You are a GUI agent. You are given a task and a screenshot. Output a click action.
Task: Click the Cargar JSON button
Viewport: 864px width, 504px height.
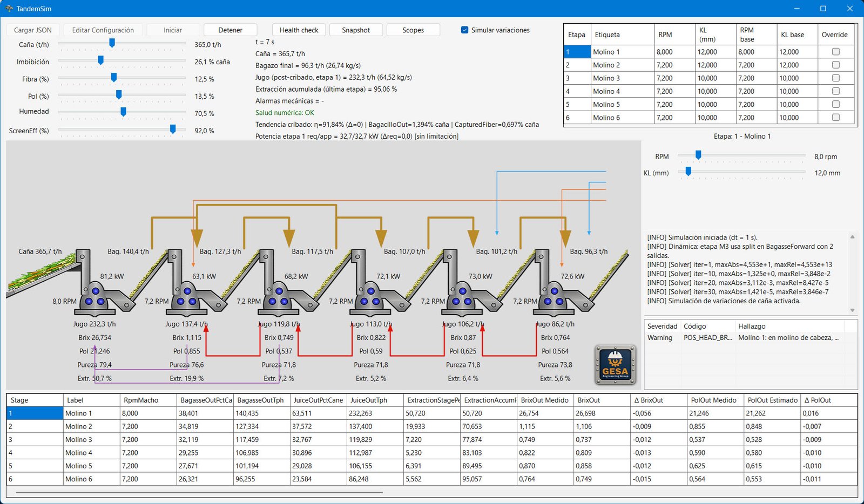point(33,30)
